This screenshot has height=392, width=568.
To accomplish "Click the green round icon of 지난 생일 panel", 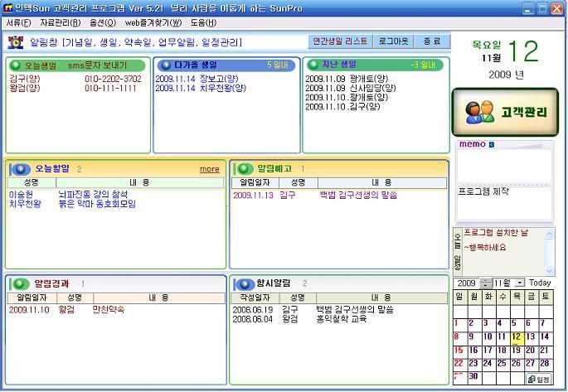I will click(x=313, y=65).
